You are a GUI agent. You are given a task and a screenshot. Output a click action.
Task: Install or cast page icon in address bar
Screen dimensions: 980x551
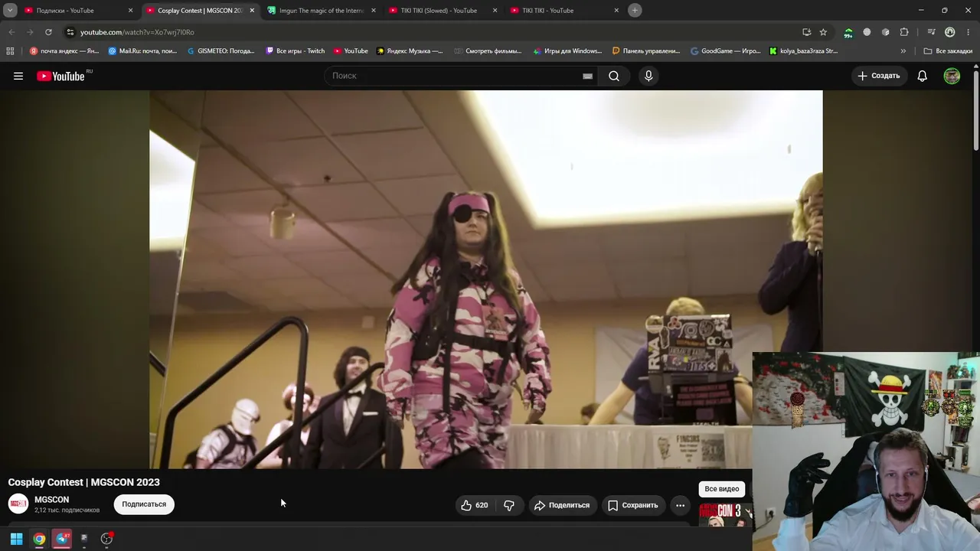[806, 32]
